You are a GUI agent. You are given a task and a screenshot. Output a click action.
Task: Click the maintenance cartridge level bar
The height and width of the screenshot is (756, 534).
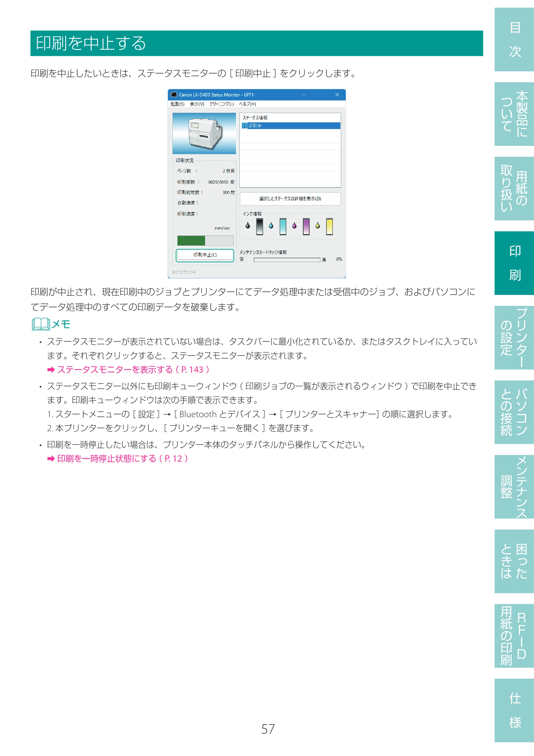point(287,260)
